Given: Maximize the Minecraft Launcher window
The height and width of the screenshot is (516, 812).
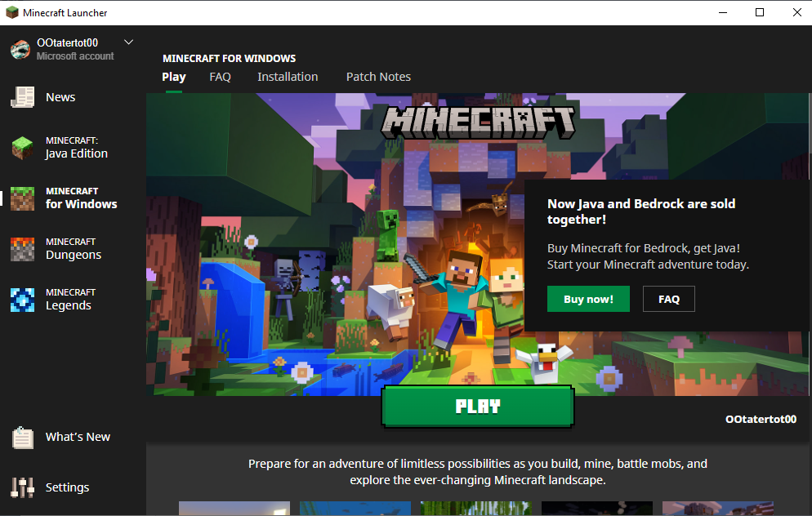Looking at the screenshot, I should point(760,12).
